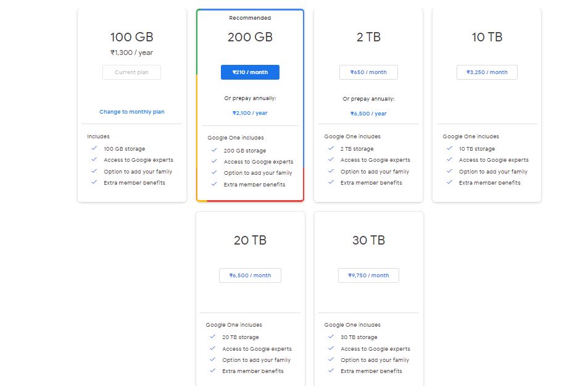This screenshot has height=386, width=588.
Task: Click the checkmark beside "100 GB storage"
Action: pyautogui.click(x=93, y=148)
